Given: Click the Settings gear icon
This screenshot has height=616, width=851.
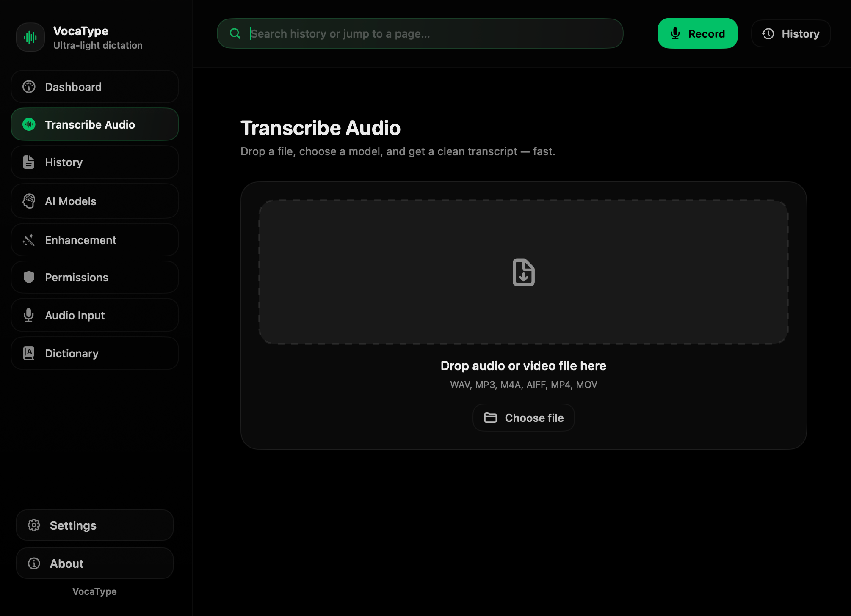Looking at the screenshot, I should 34,525.
